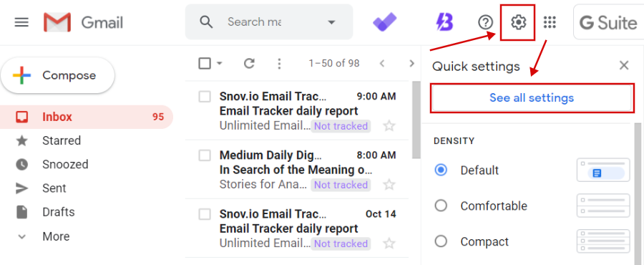Open the Settings gear icon

tap(518, 21)
